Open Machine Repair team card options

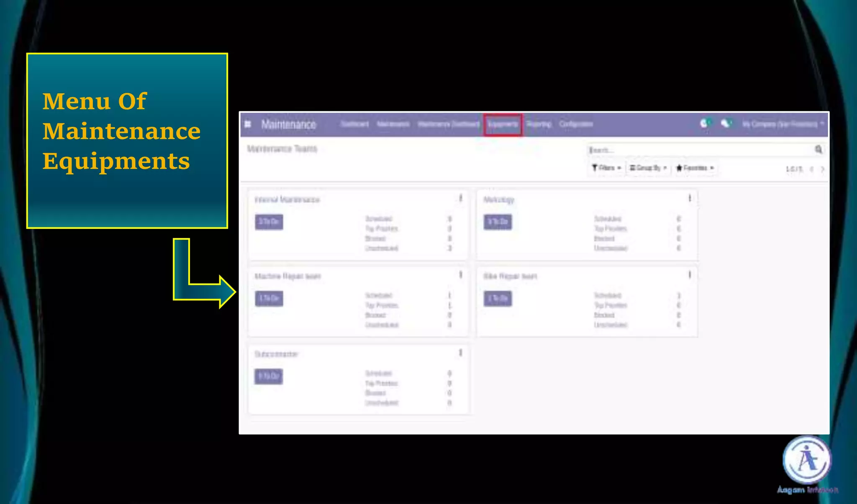coord(460,275)
